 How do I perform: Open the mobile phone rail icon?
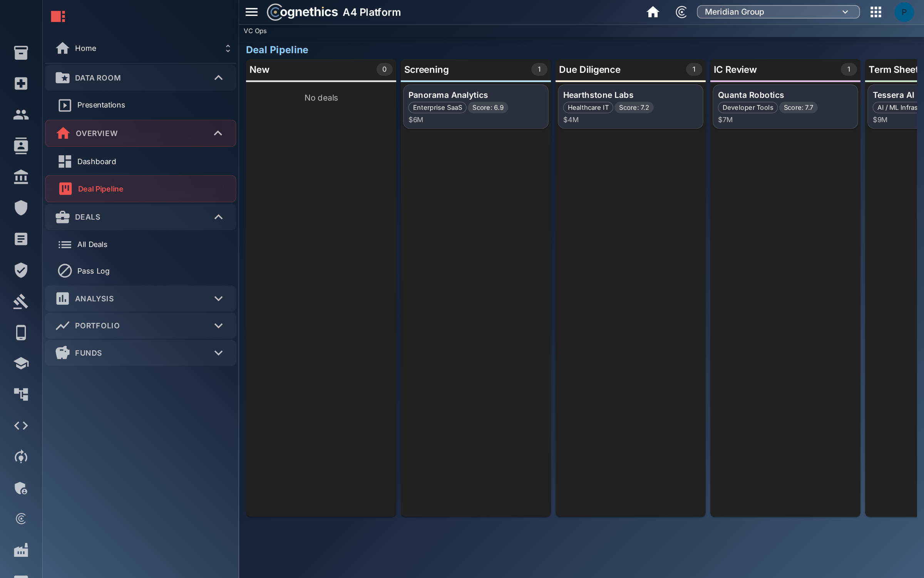21,333
